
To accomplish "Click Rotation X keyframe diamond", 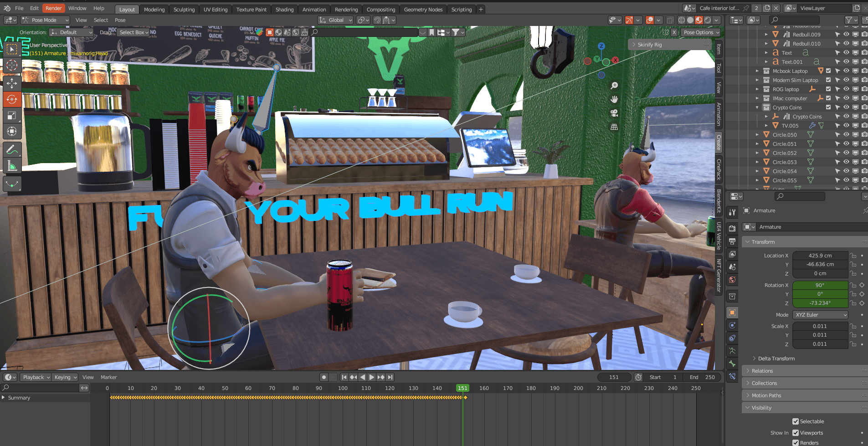I will [862, 285].
